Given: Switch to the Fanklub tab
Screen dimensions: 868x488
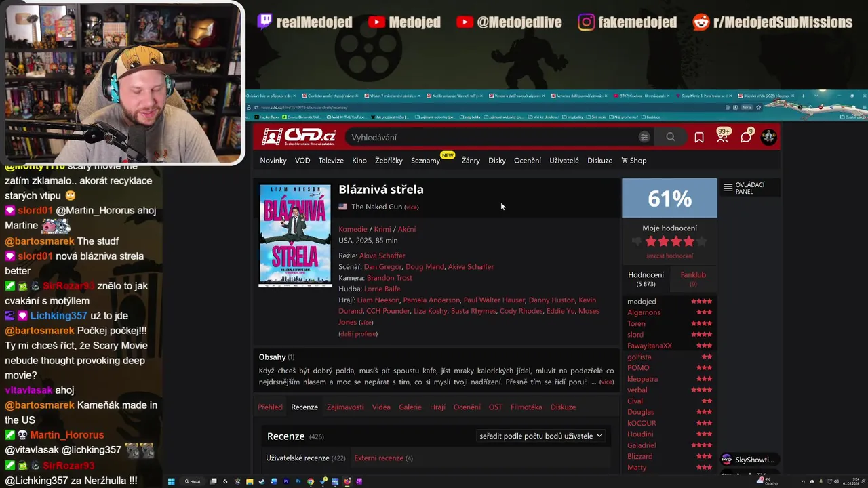Looking at the screenshot, I should coord(693,279).
